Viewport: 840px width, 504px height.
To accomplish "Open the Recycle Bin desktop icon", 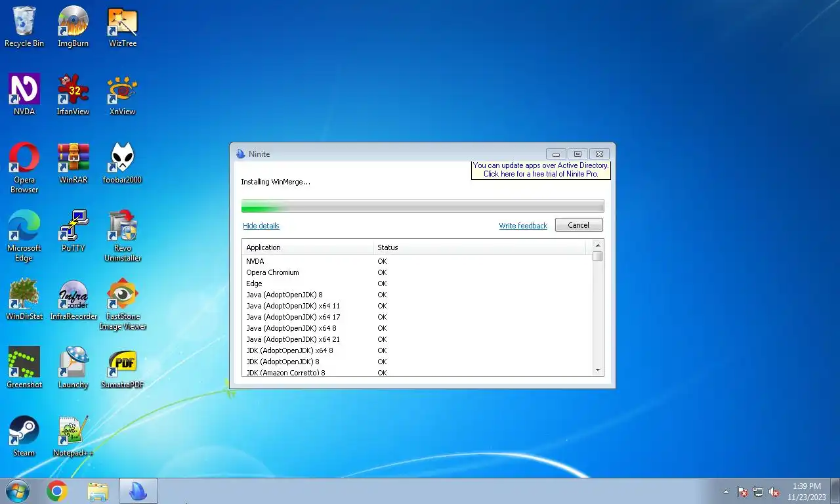I will point(24,26).
